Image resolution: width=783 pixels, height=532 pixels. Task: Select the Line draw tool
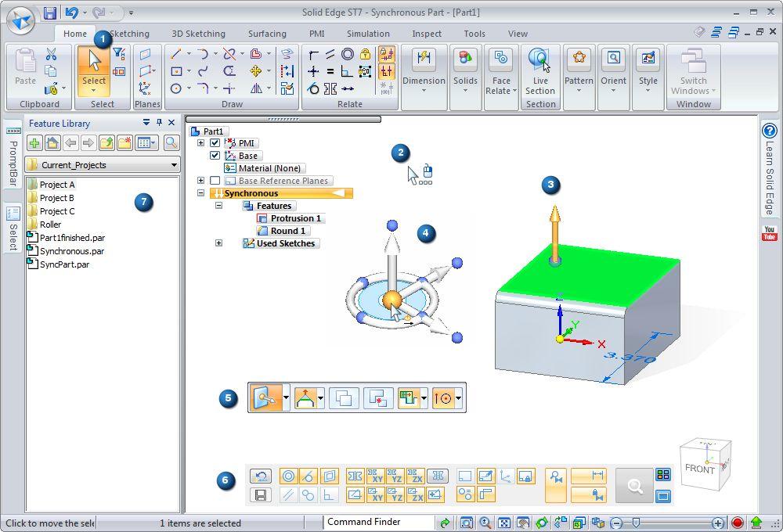click(175, 53)
